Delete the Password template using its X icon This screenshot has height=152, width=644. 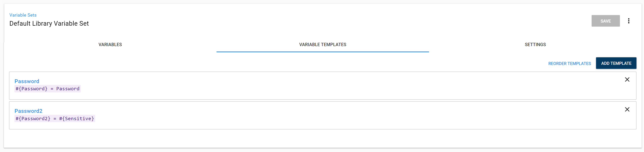(627, 79)
